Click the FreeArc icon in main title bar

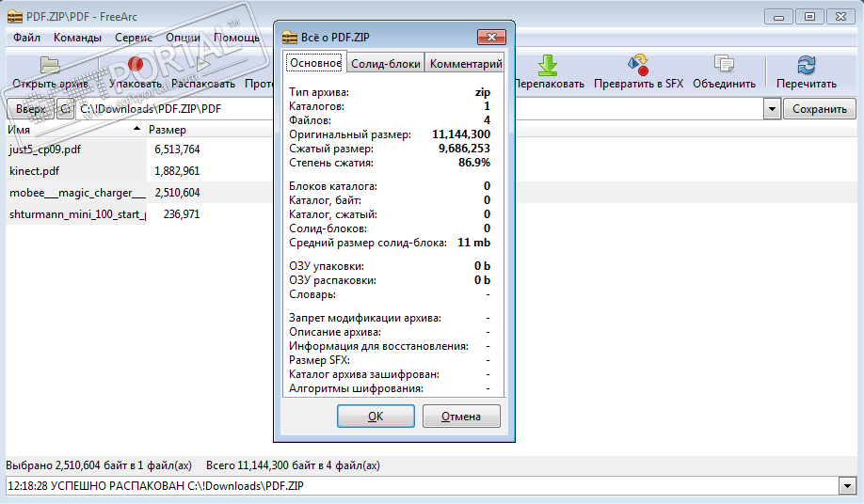coord(15,17)
